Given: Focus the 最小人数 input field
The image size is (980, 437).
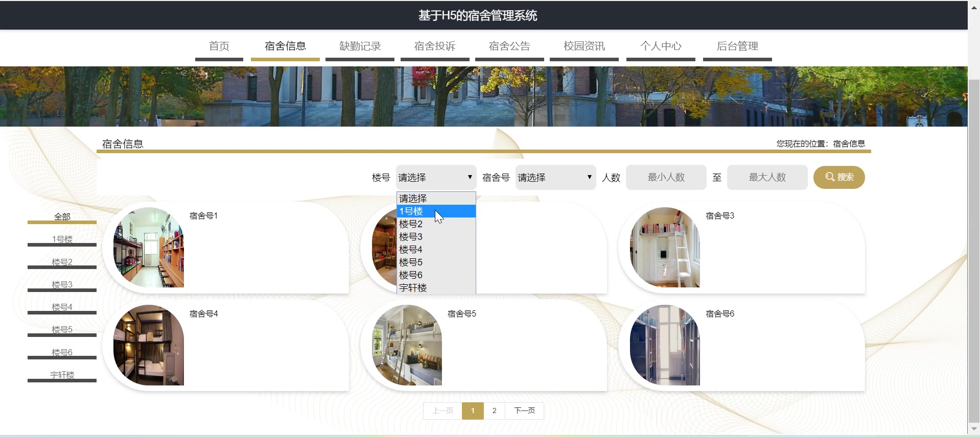Looking at the screenshot, I should (x=666, y=177).
